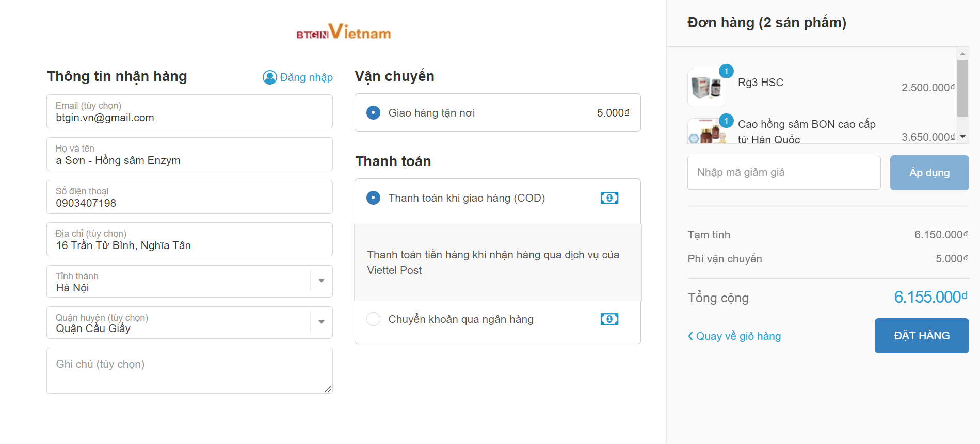Viewport: 980px width, 444px height.
Task: Open the Tỉnh thành dropdown
Action: [321, 281]
